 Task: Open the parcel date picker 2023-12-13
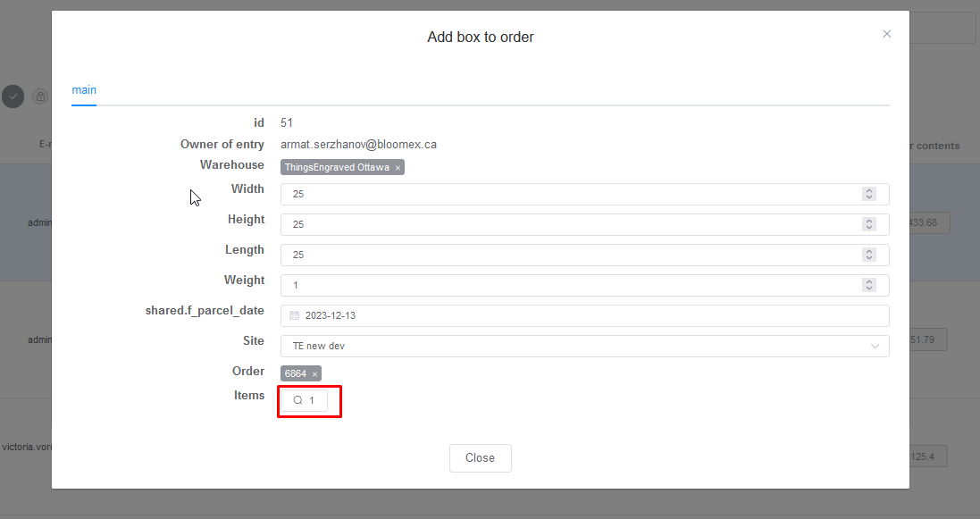point(584,316)
